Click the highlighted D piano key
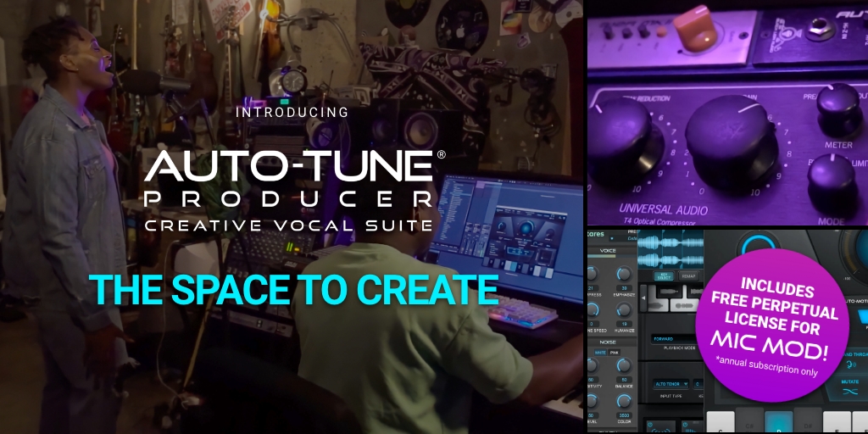Image resolution: width=868 pixels, height=434 pixels. coord(779,422)
